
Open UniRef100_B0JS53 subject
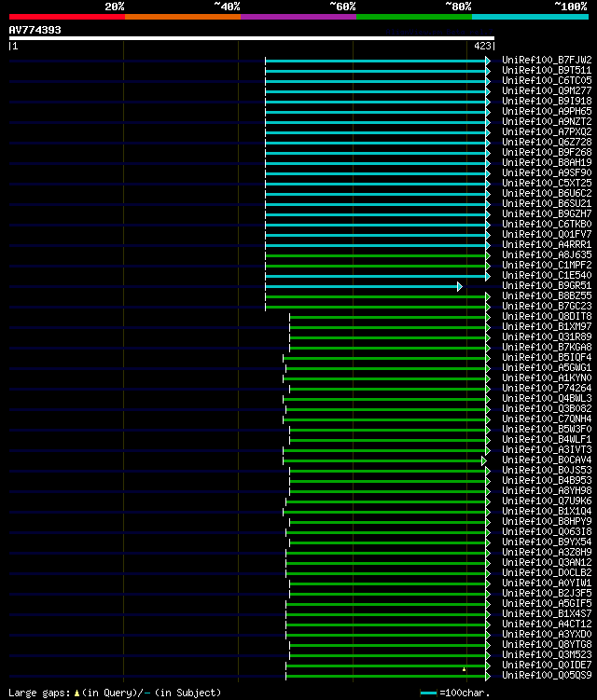click(547, 471)
